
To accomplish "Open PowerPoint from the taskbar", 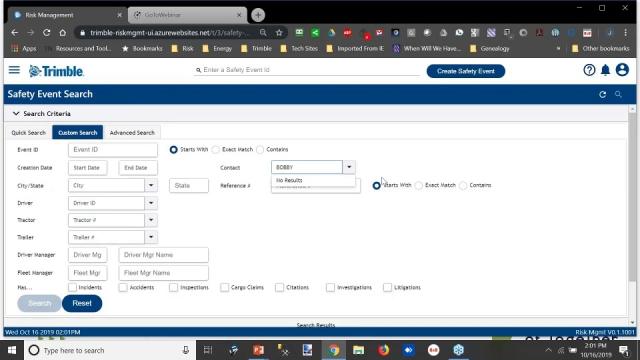I will coord(258,350).
